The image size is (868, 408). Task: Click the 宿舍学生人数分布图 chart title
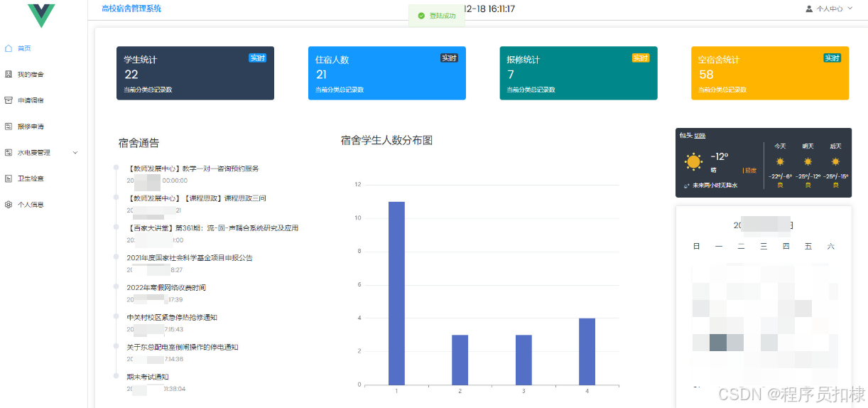coord(386,141)
